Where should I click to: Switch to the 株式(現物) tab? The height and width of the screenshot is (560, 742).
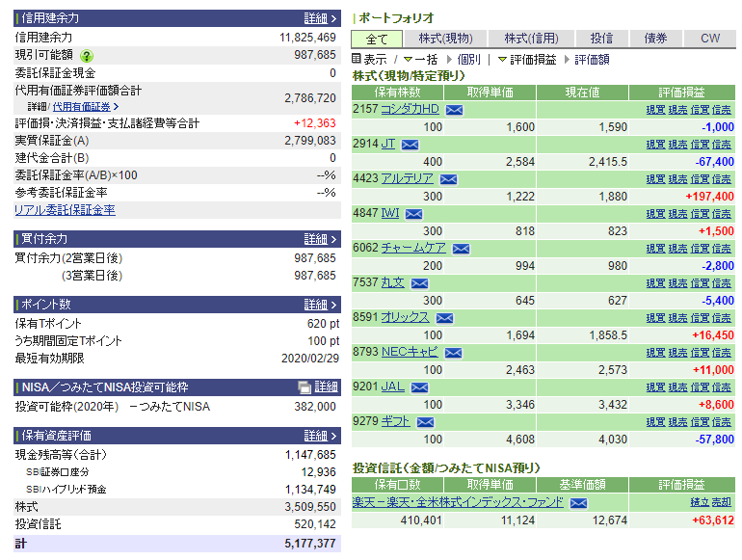pos(445,39)
